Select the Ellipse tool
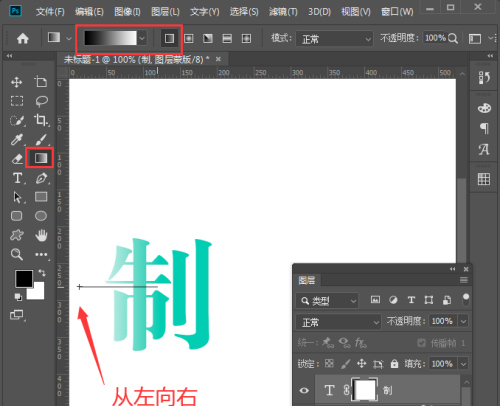 (x=41, y=216)
